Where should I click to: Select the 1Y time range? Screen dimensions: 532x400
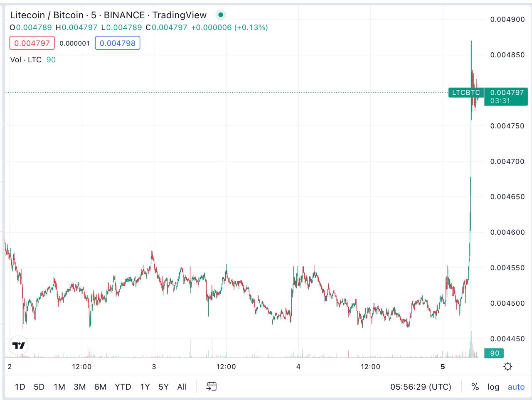click(145, 387)
